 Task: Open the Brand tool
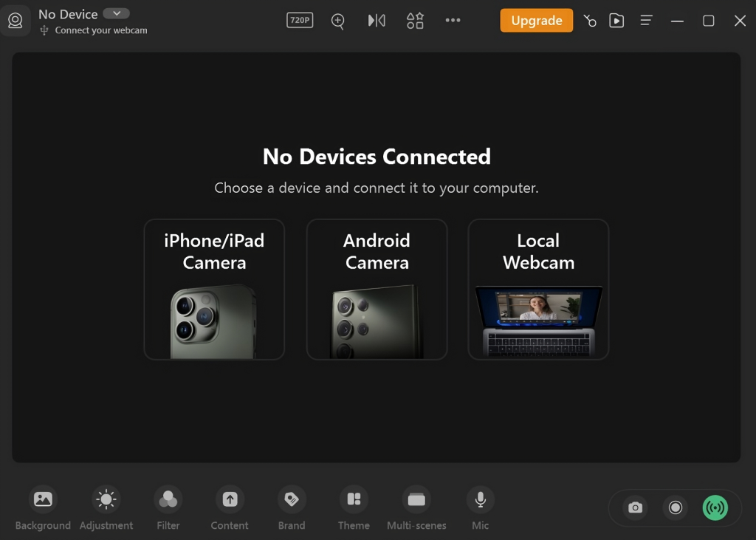[x=292, y=507]
